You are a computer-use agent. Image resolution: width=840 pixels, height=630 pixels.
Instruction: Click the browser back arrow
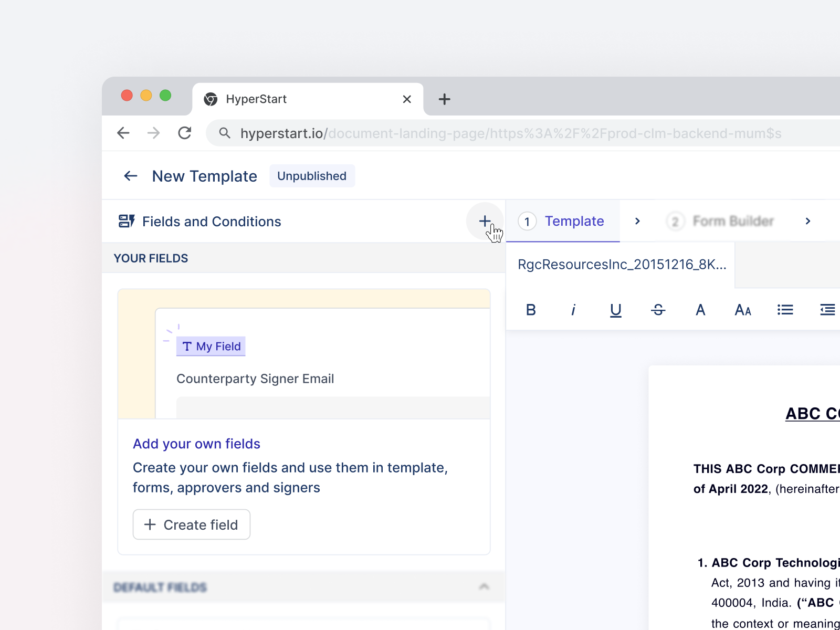[x=123, y=133]
